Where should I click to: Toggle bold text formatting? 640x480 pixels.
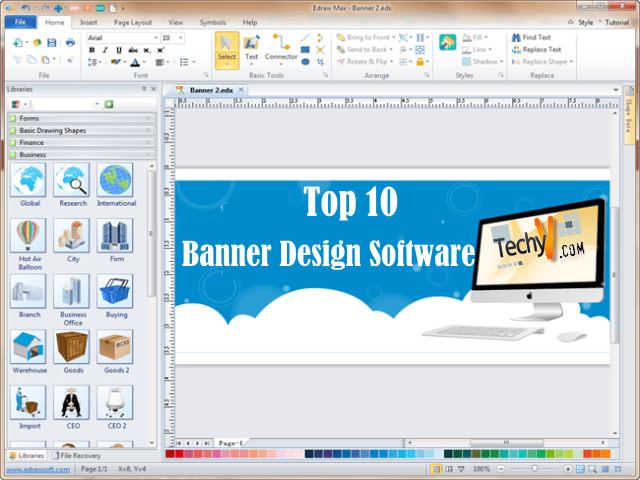(x=91, y=49)
